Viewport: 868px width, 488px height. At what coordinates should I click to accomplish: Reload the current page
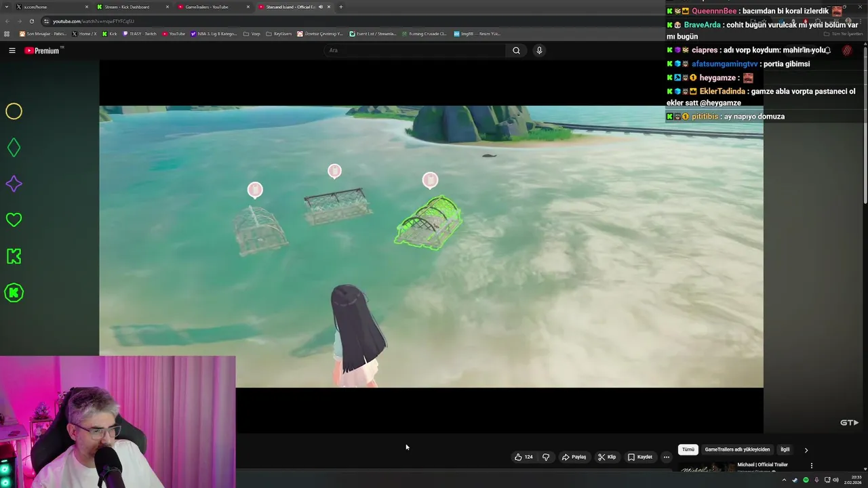[31, 21]
